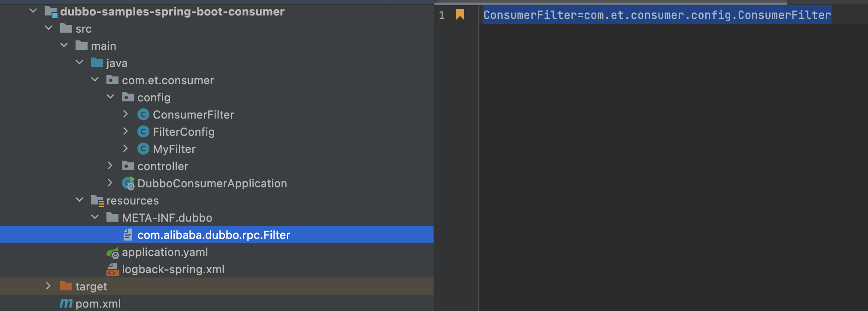
Task: Select the com.et.consumer package
Action: tap(167, 80)
